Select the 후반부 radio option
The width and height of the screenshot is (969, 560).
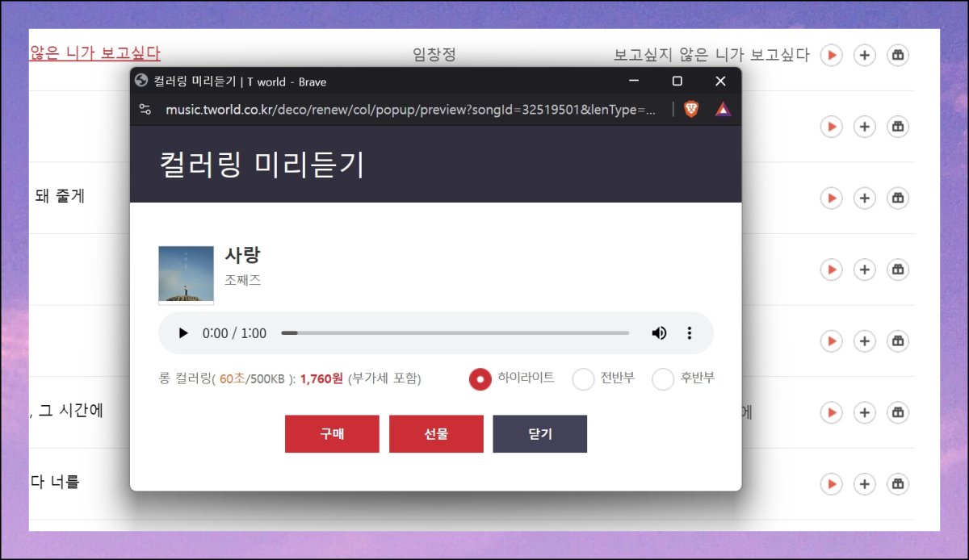point(663,378)
